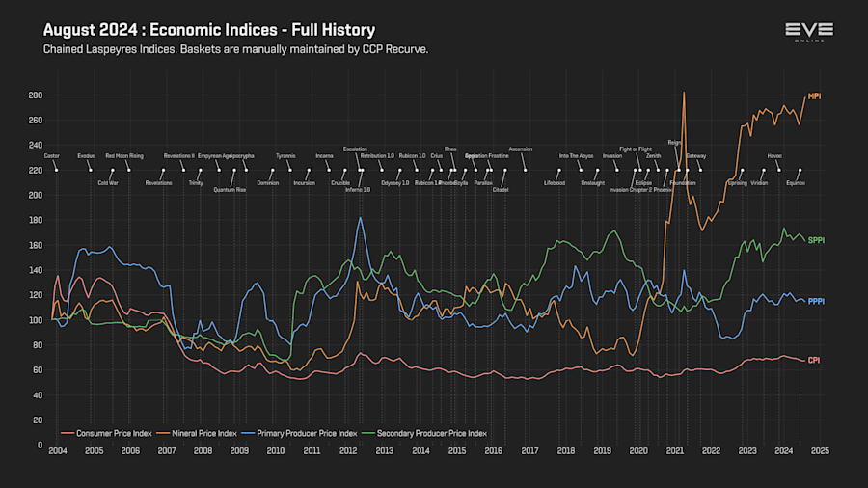Click the Exodus expansion marker label
Viewport: 868px width, 488px height.
coord(86,156)
